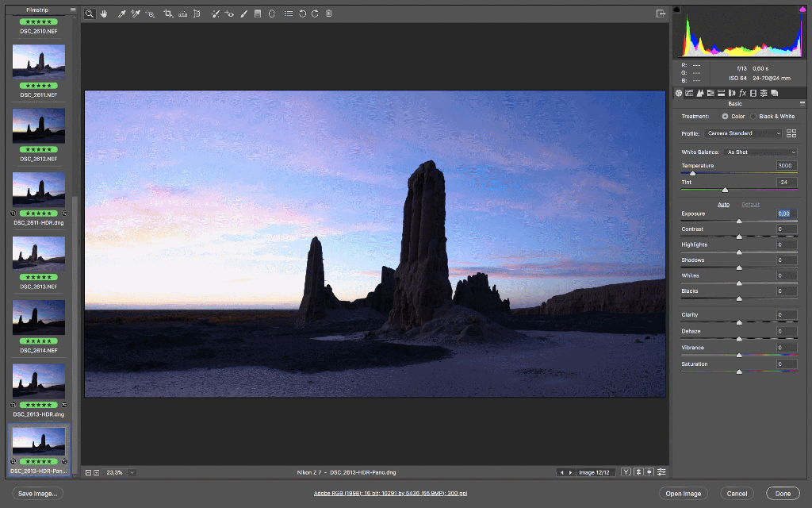Select the Spot Removal tool

[x=215, y=13]
